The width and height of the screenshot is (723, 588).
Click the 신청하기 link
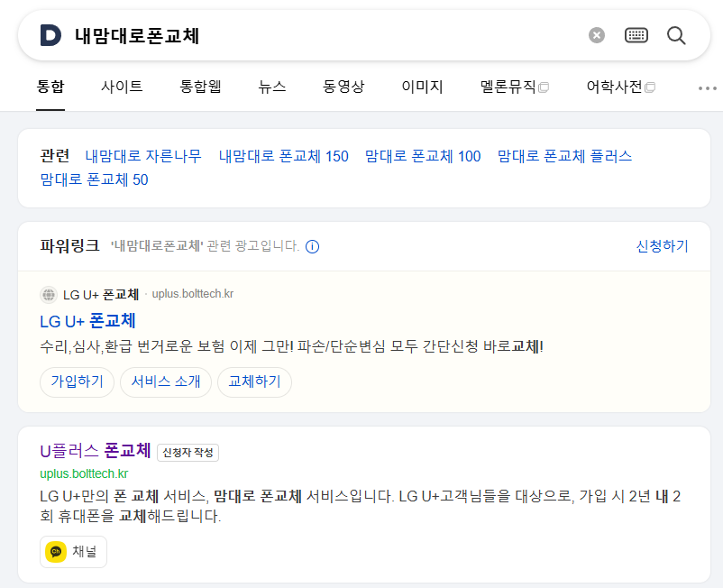(x=662, y=245)
